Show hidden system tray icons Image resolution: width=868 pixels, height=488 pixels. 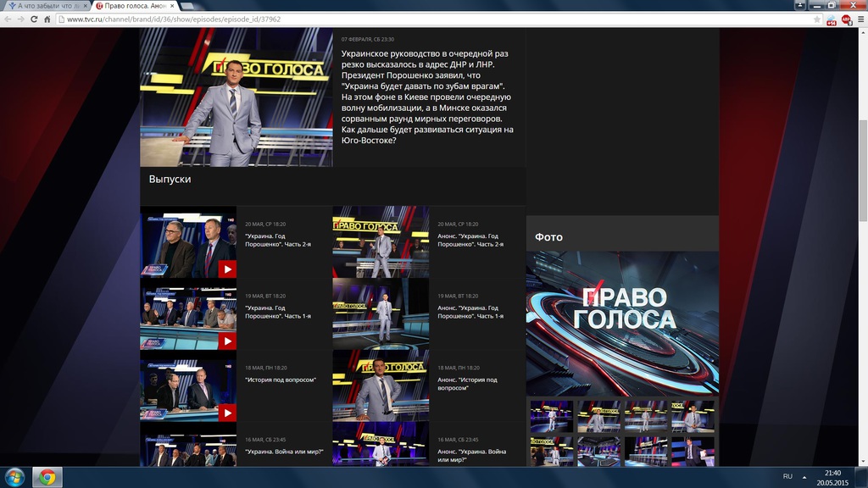(804, 477)
